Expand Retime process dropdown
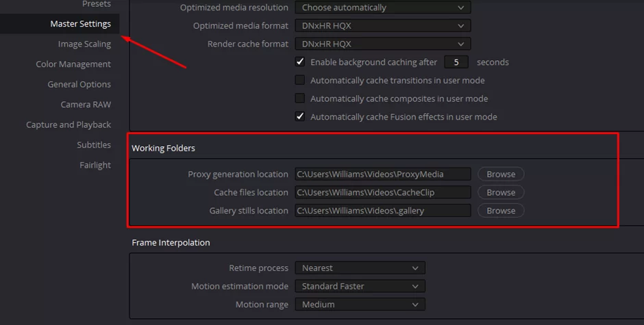This screenshot has height=325, width=644. coord(360,268)
